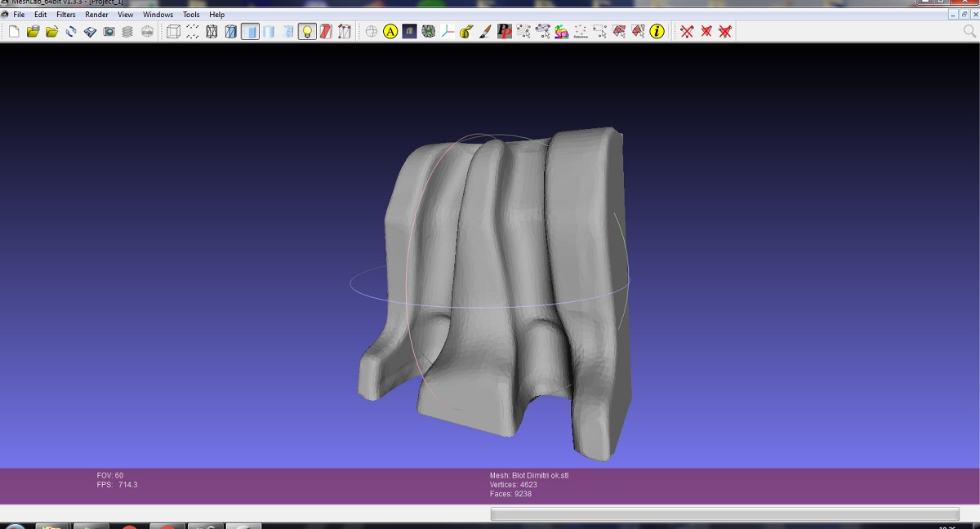
Task: Activate the yellow A align tool
Action: pyautogui.click(x=390, y=32)
